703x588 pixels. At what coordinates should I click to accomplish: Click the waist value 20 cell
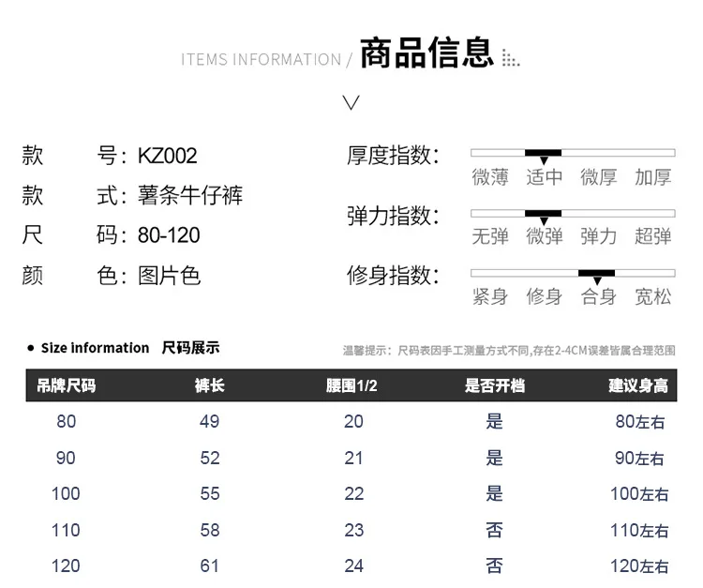point(353,422)
